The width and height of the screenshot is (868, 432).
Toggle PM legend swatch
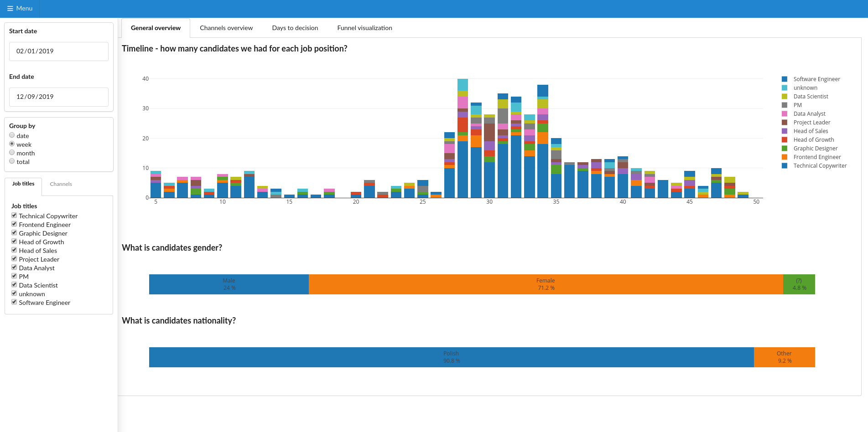click(x=785, y=105)
